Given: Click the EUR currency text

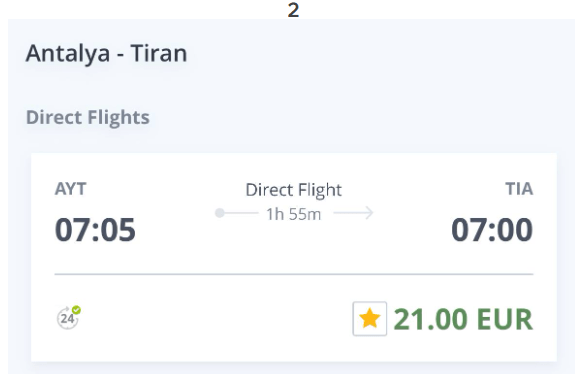Looking at the screenshot, I should (505, 319).
